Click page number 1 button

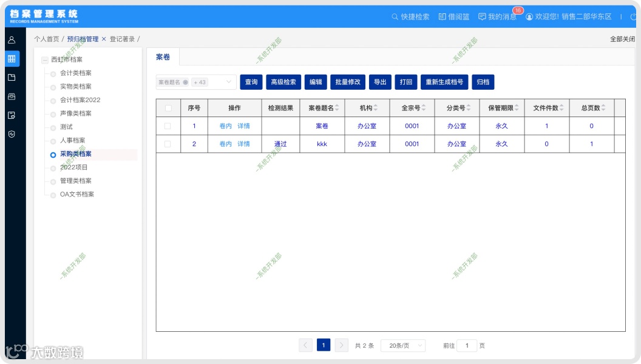324,345
